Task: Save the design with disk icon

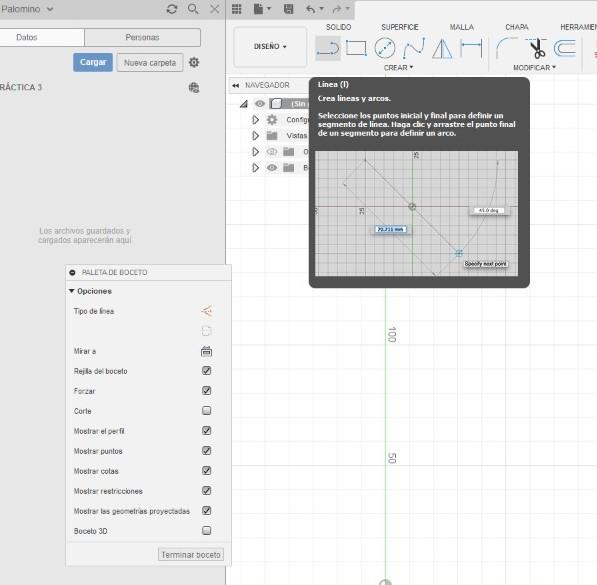Action: [289, 9]
